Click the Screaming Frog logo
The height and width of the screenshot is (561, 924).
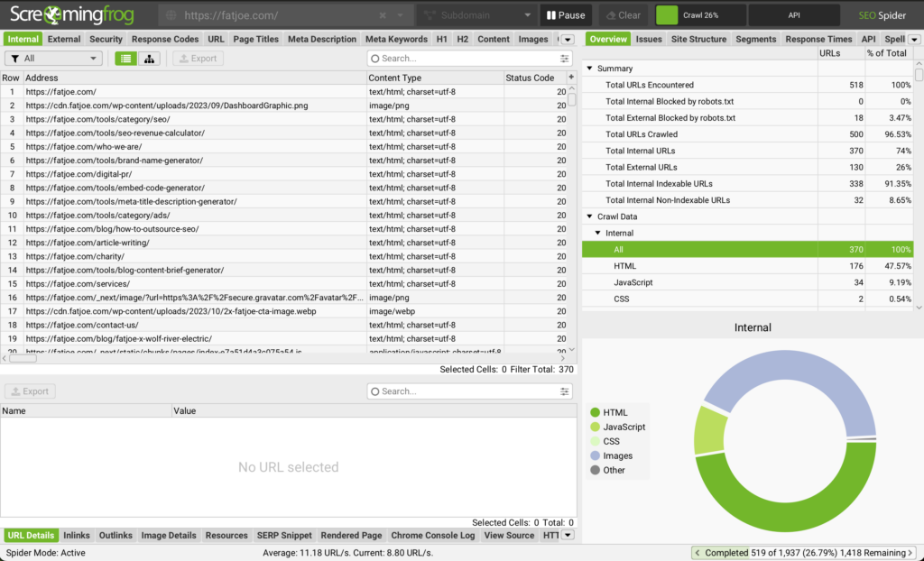72,14
